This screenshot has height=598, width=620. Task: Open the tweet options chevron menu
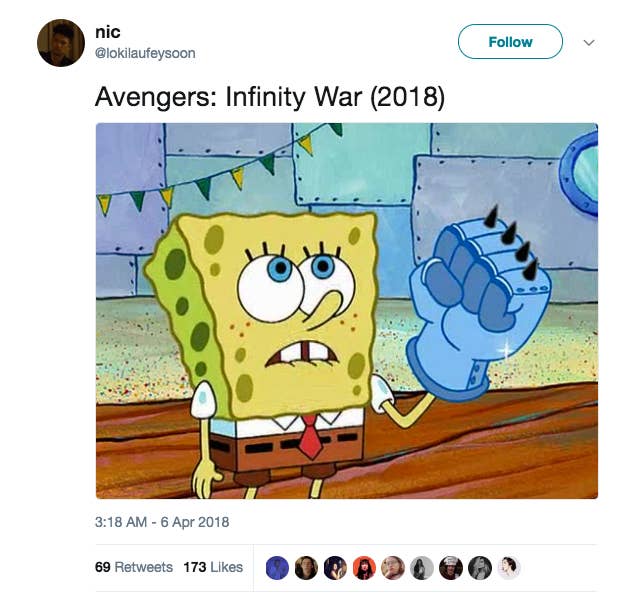(x=589, y=42)
